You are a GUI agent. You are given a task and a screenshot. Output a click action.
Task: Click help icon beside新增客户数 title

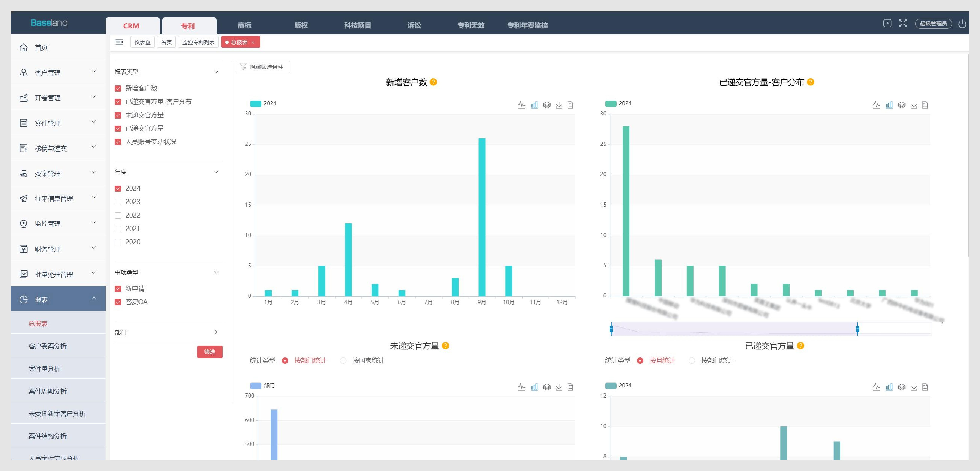tap(433, 82)
